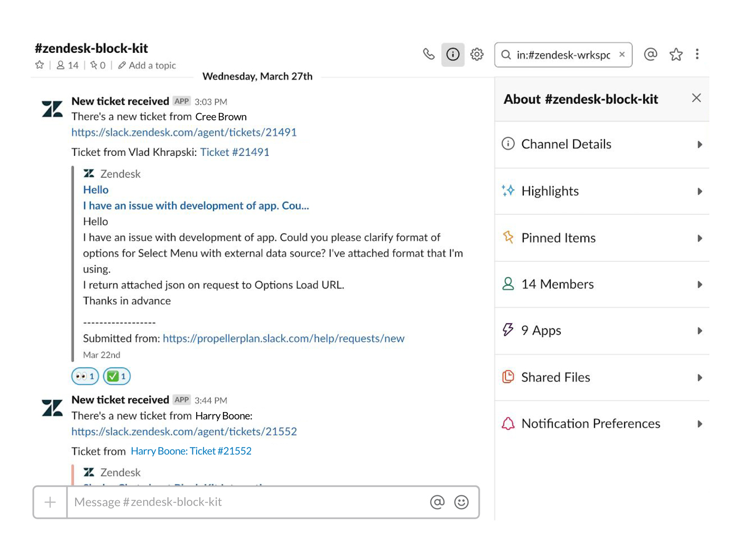This screenshot has width=740, height=560.
Task: Open the tickets/21552 URL link
Action: pyautogui.click(x=184, y=432)
